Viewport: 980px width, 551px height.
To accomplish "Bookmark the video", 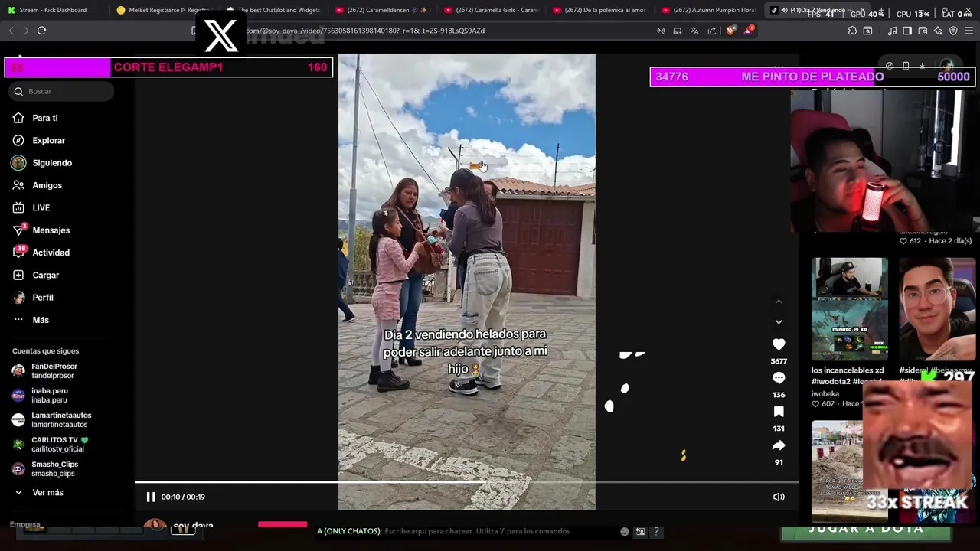I will 779,412.
